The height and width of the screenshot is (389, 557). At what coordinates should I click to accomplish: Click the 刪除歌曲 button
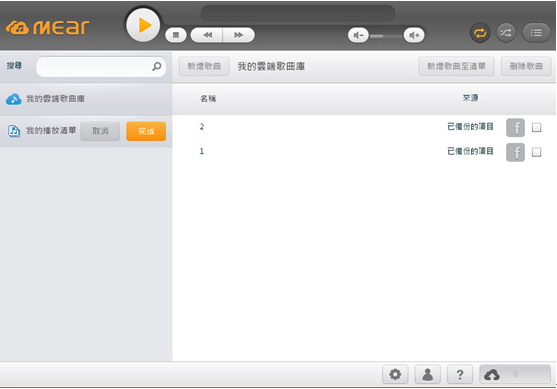tap(526, 66)
